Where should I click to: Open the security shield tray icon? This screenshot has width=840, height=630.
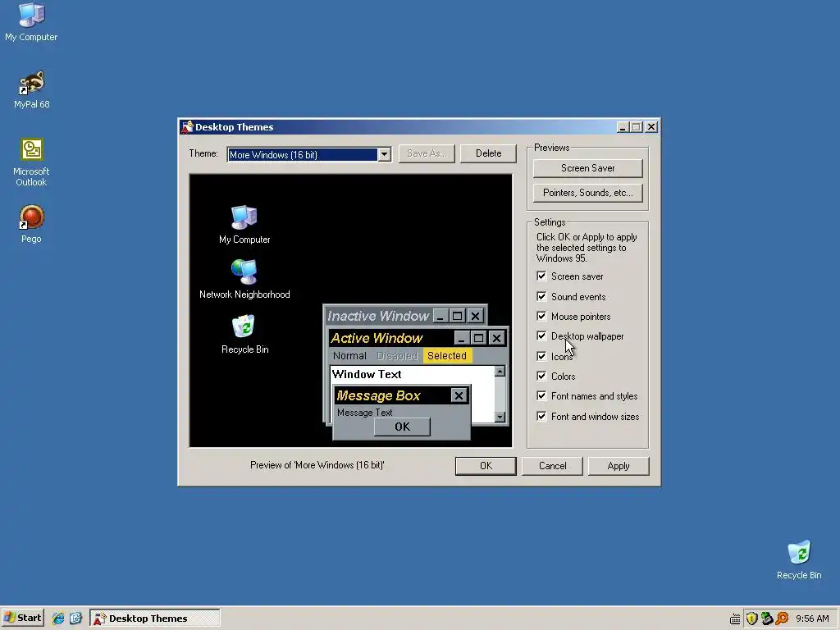click(x=751, y=619)
